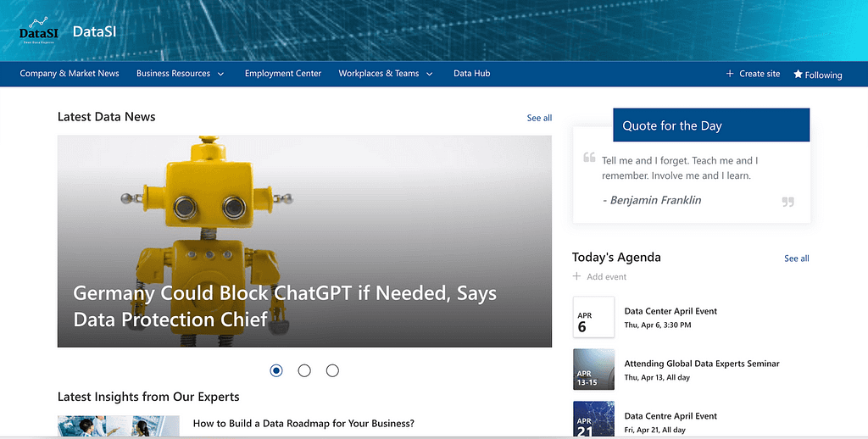See all events in Today's Agenda
This screenshot has width=868, height=439.
point(797,258)
